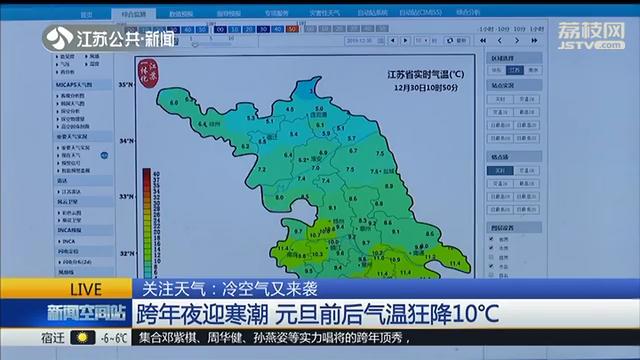Expand the first item under MICAPS天气图
Image resolution: width=640 pixels, height=360 pixels.
click(x=71, y=96)
